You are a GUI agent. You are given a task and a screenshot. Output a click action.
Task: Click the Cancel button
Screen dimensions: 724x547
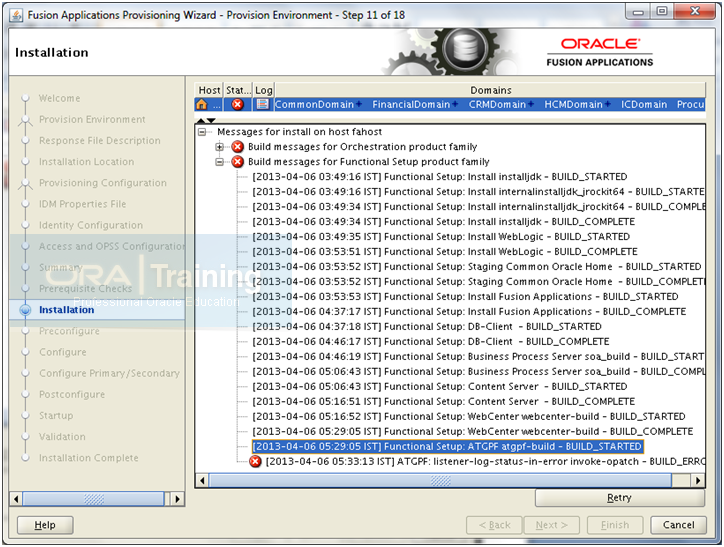coord(678,525)
